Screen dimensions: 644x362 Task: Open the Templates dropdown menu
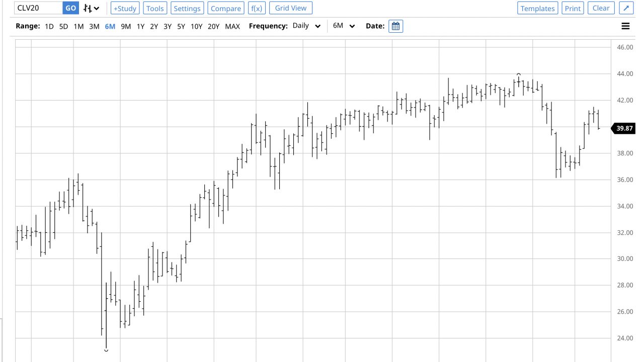[x=537, y=8]
